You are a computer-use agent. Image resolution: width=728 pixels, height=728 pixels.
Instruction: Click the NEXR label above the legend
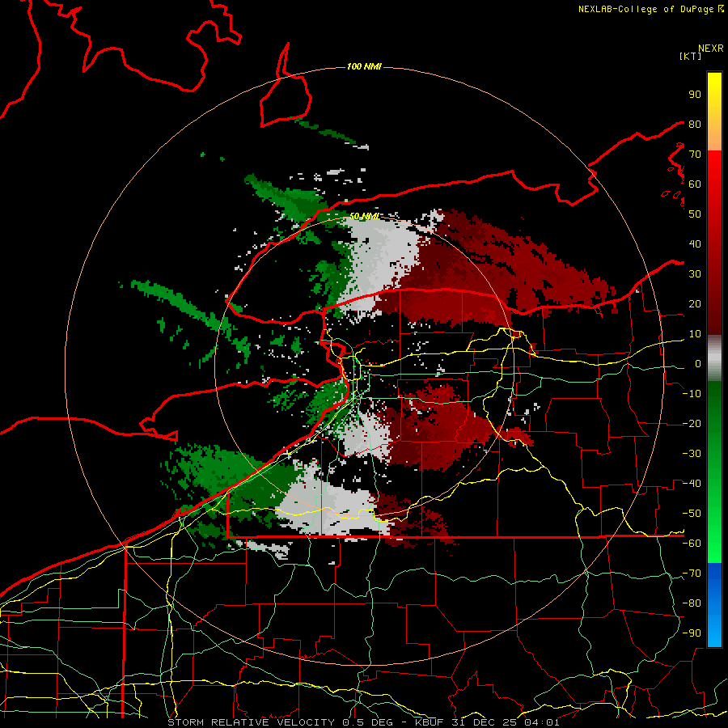coord(711,49)
